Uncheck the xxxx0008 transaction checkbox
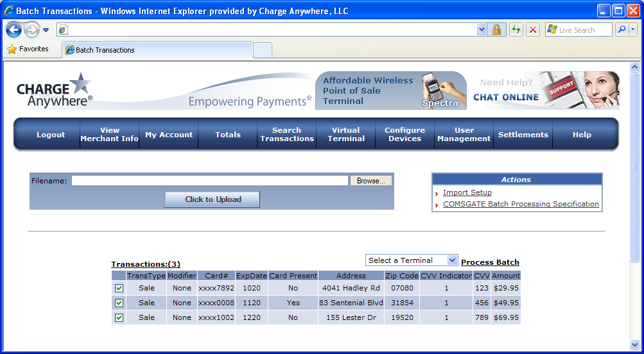 [x=119, y=303]
